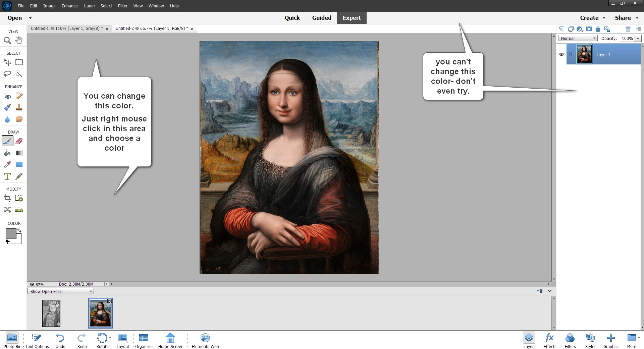Select the Pencil tool

(19, 176)
